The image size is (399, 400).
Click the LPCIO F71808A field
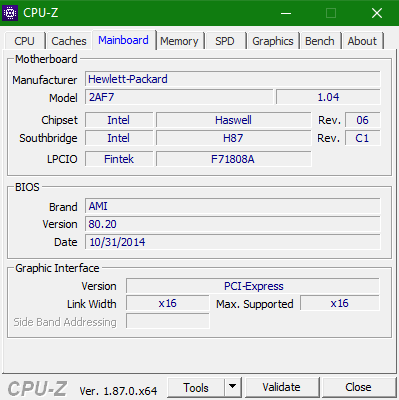coord(233,159)
